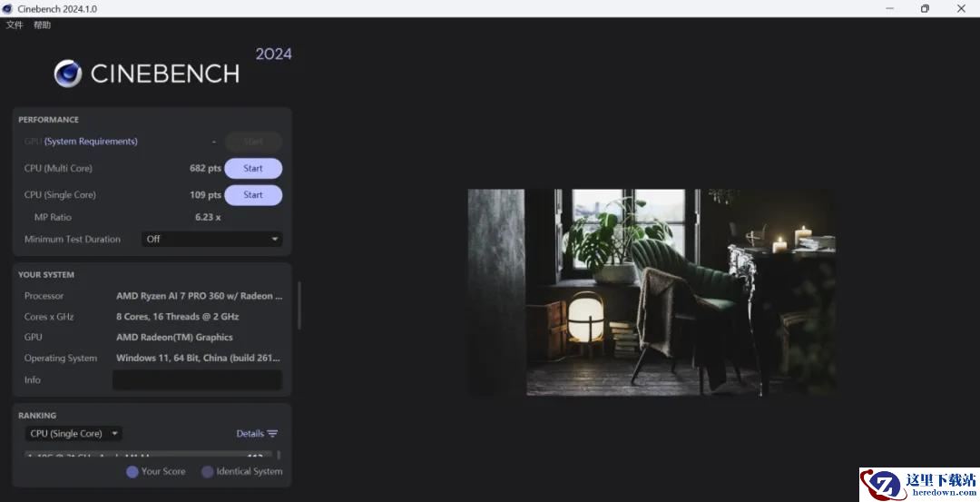The image size is (980, 502).
Task: Click the left panel vertical scrollbar
Action: (x=299, y=305)
